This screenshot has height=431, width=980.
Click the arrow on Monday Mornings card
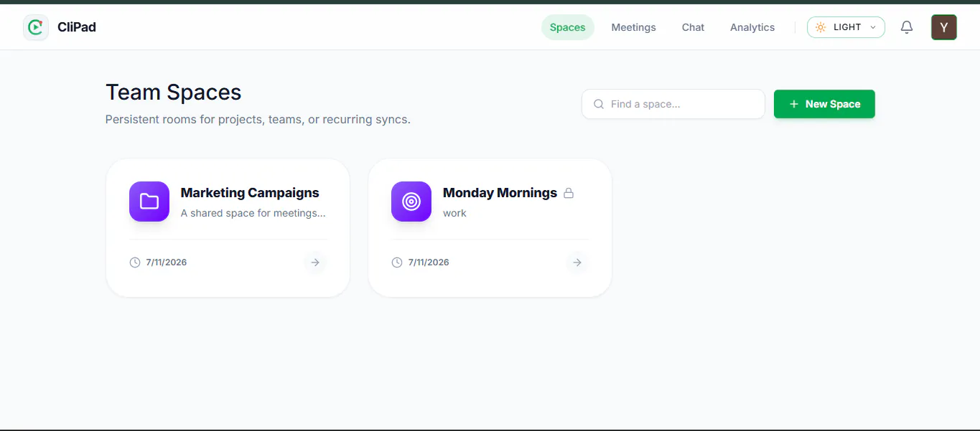[x=577, y=262]
